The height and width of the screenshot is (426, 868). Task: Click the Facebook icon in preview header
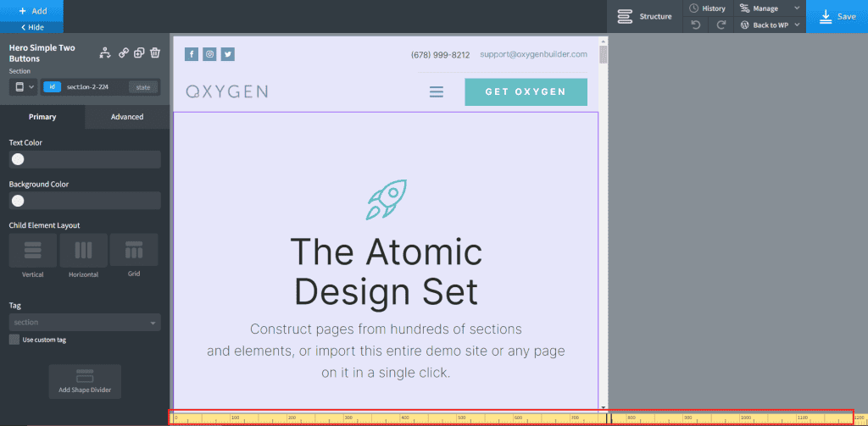(192, 53)
